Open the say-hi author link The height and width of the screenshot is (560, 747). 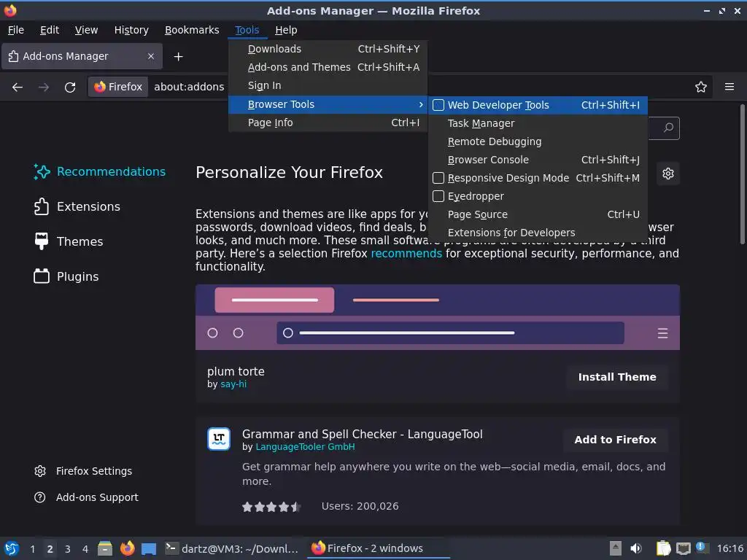coord(233,384)
